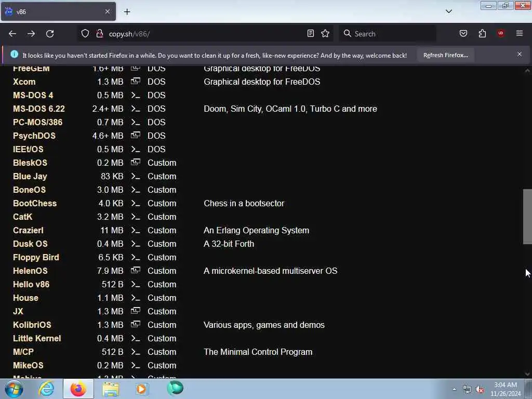Viewport: 532px width, 399px height.
Task: Click the graphical icon in Xcom row
Action: pos(136,81)
